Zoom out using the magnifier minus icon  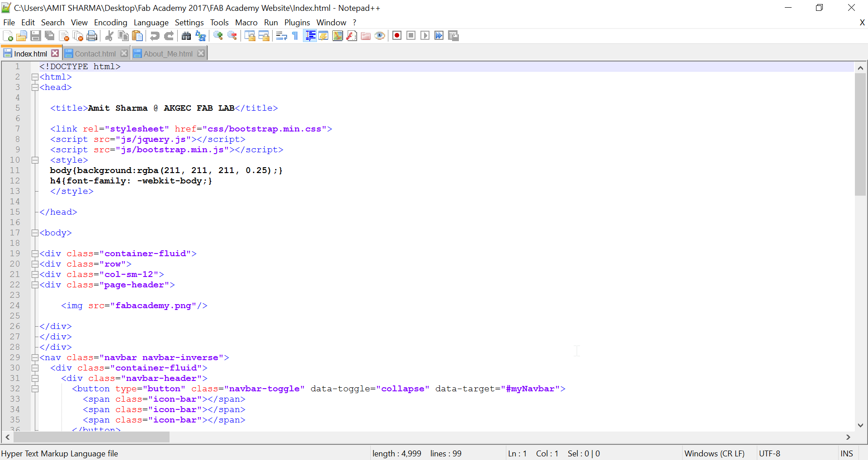[x=232, y=36]
